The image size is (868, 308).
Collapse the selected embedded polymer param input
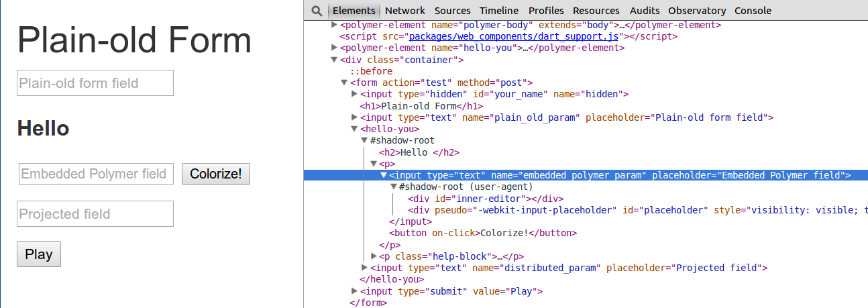[384, 175]
